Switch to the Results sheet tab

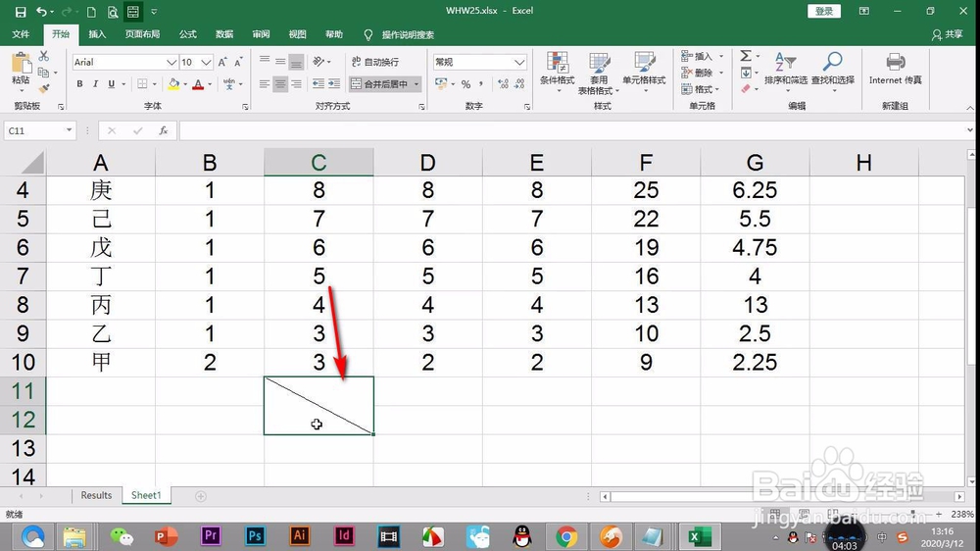[x=96, y=495]
